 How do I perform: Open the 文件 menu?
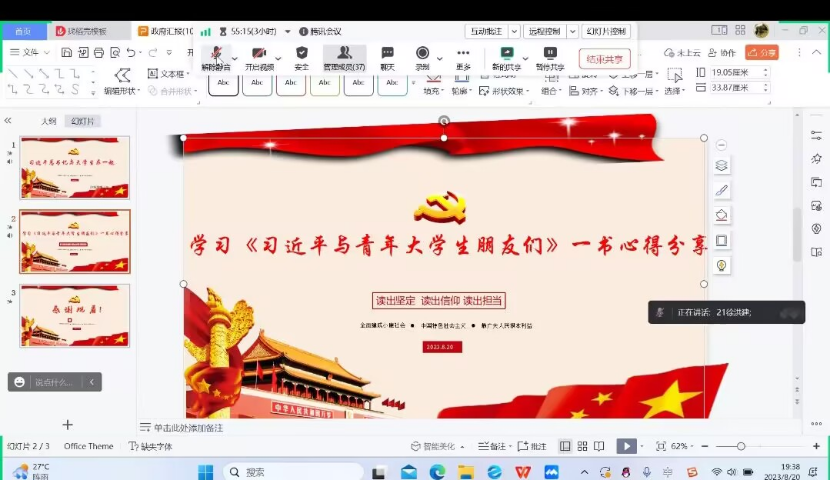30,52
